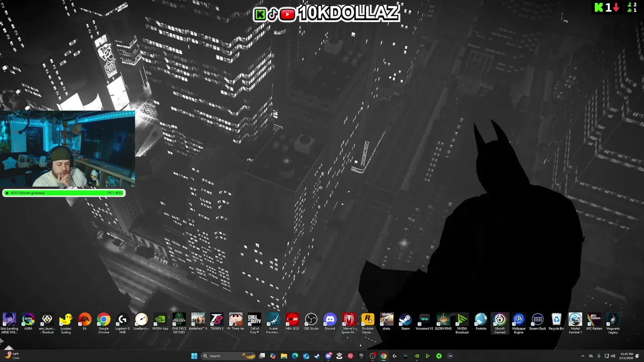Open the TEKKEN 8 desktop shortcut
This screenshot has height=362, width=644.
click(x=217, y=322)
